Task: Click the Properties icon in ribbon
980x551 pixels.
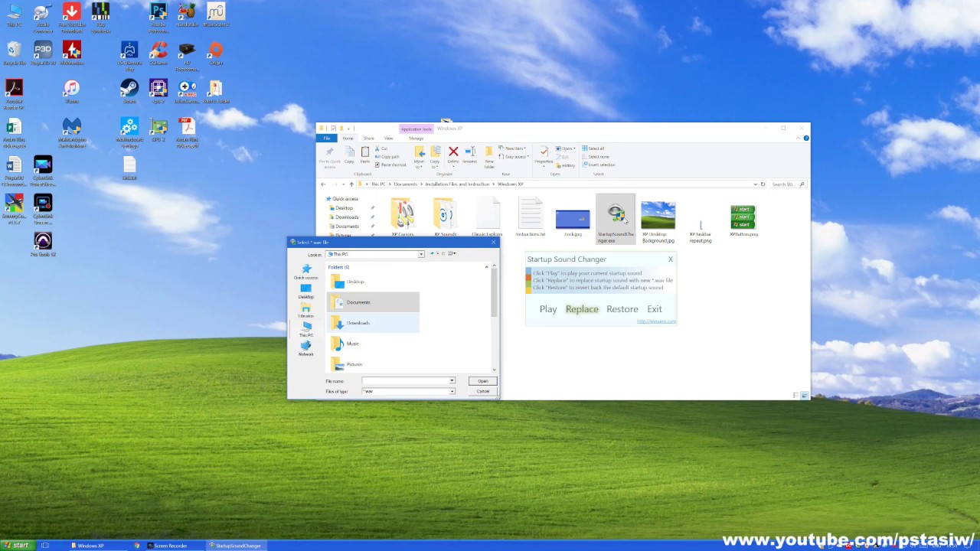Action: [544, 156]
